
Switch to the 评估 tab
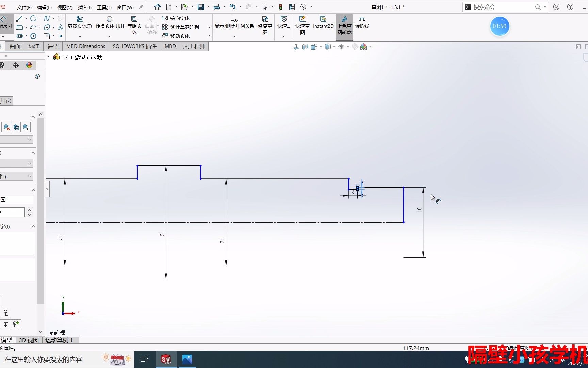click(x=53, y=46)
